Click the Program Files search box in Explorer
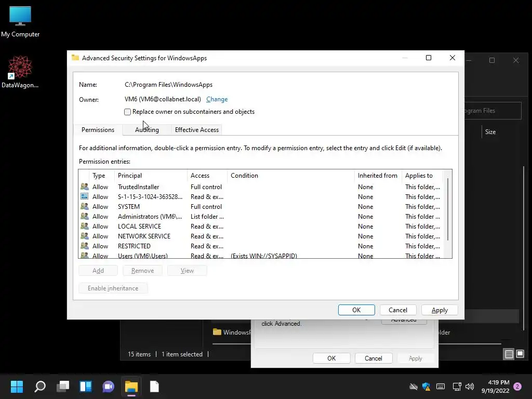The width and height of the screenshot is (532, 399). (x=493, y=111)
